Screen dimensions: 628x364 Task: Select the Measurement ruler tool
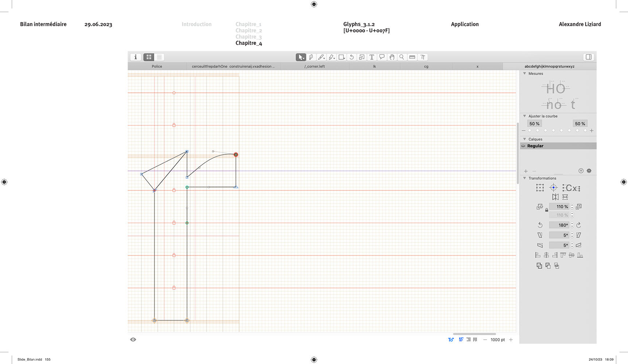pyautogui.click(x=412, y=57)
